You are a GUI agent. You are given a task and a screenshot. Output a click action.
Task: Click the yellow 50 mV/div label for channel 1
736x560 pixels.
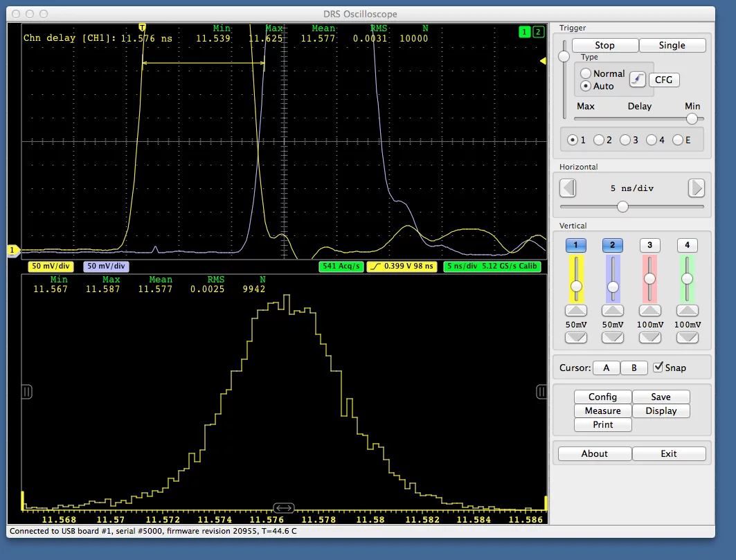(x=50, y=266)
